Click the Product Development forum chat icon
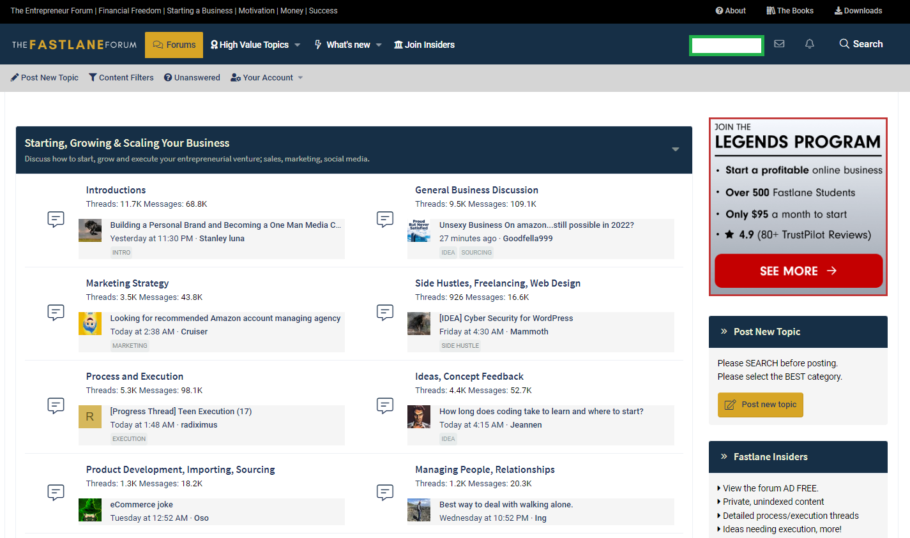The image size is (910, 538). point(56,492)
